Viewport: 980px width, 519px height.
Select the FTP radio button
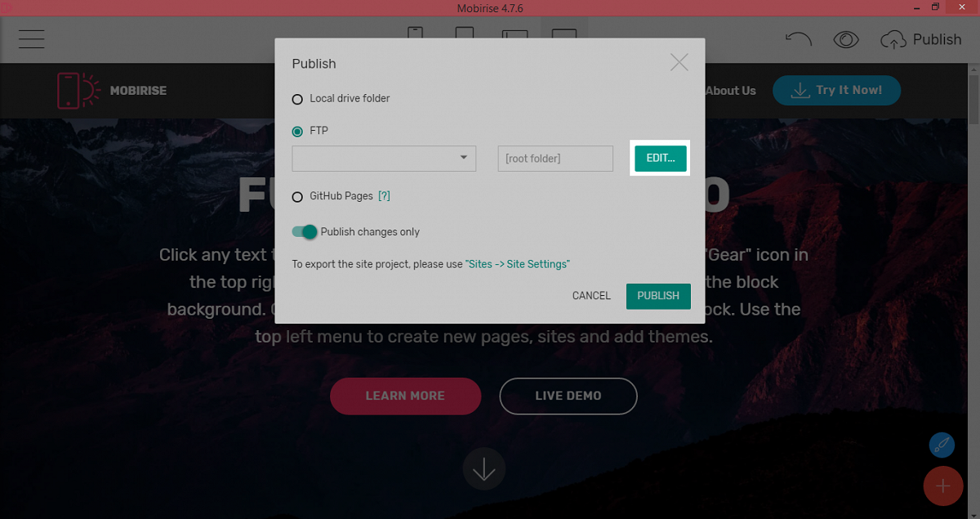tap(297, 131)
